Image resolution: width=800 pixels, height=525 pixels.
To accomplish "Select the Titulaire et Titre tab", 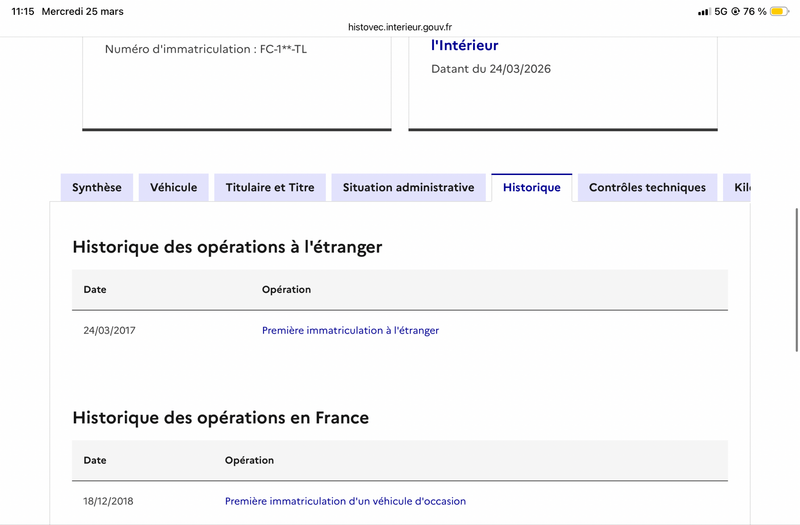I will 270,187.
